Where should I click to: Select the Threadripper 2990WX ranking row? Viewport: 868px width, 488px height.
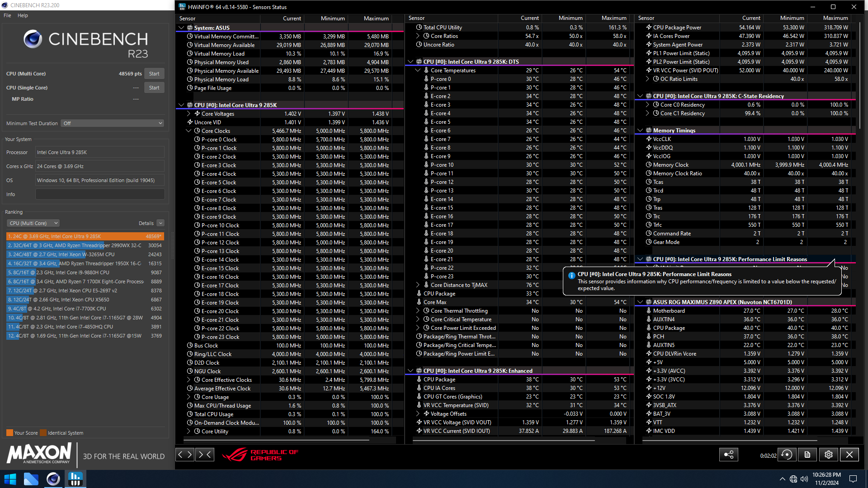click(x=85, y=245)
